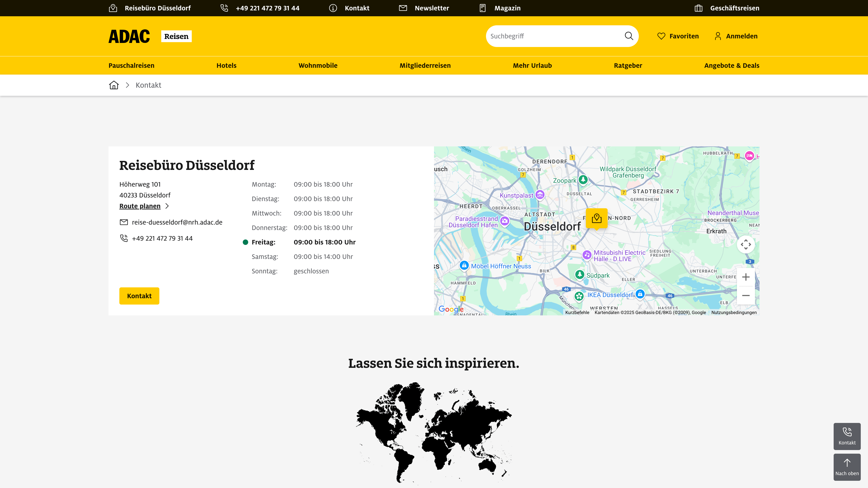The height and width of the screenshot is (488, 868).
Task: Click the ADAC logo
Action: [x=129, y=36]
